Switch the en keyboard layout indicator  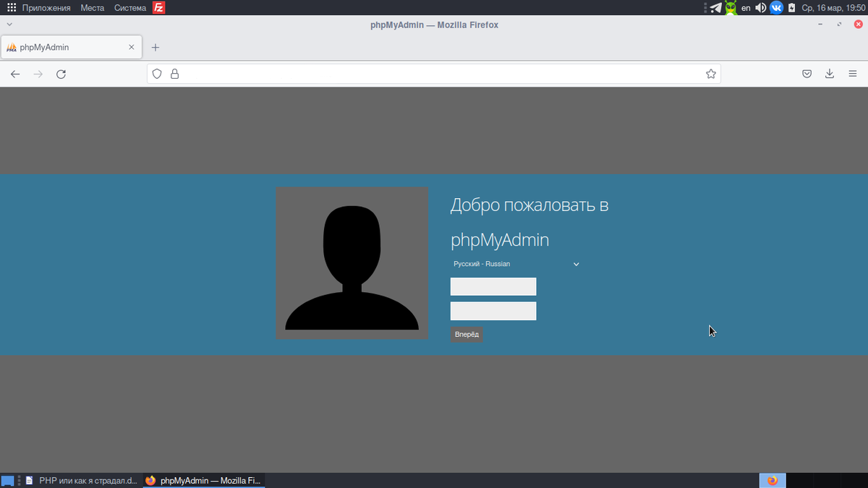746,8
